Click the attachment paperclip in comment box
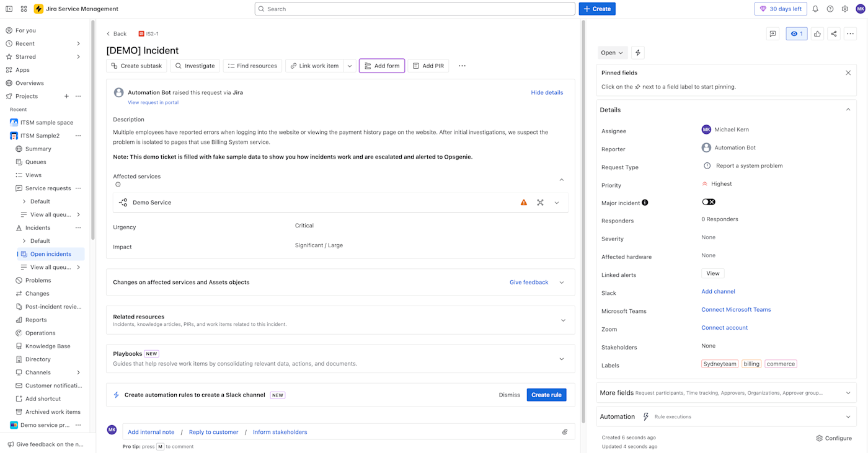Image resolution: width=868 pixels, height=453 pixels. click(x=565, y=432)
